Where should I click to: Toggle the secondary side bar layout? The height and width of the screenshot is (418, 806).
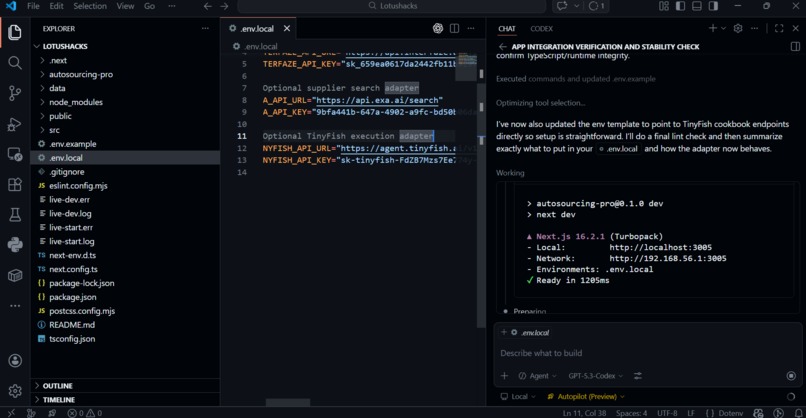[x=713, y=6]
